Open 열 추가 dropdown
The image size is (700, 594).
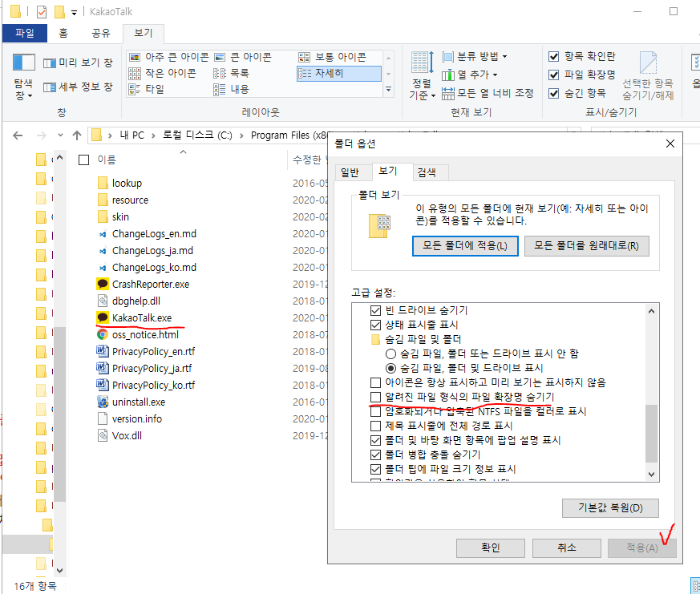[x=470, y=75]
